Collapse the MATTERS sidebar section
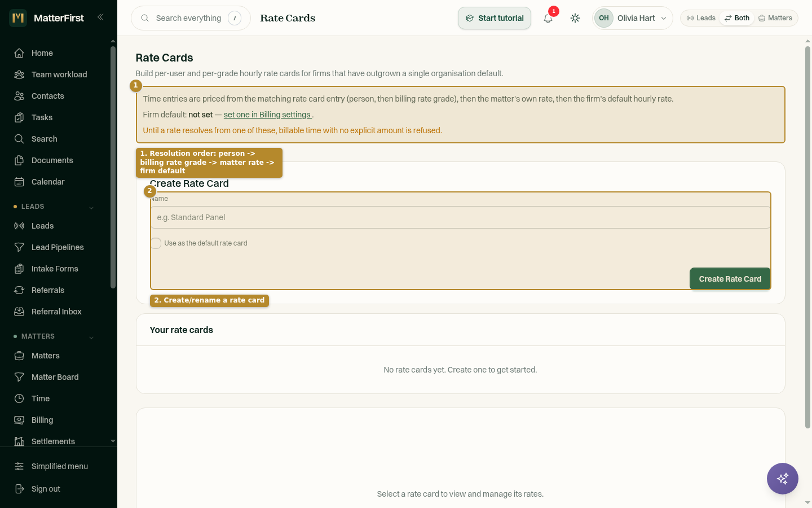The width and height of the screenshot is (812, 508). click(91, 337)
